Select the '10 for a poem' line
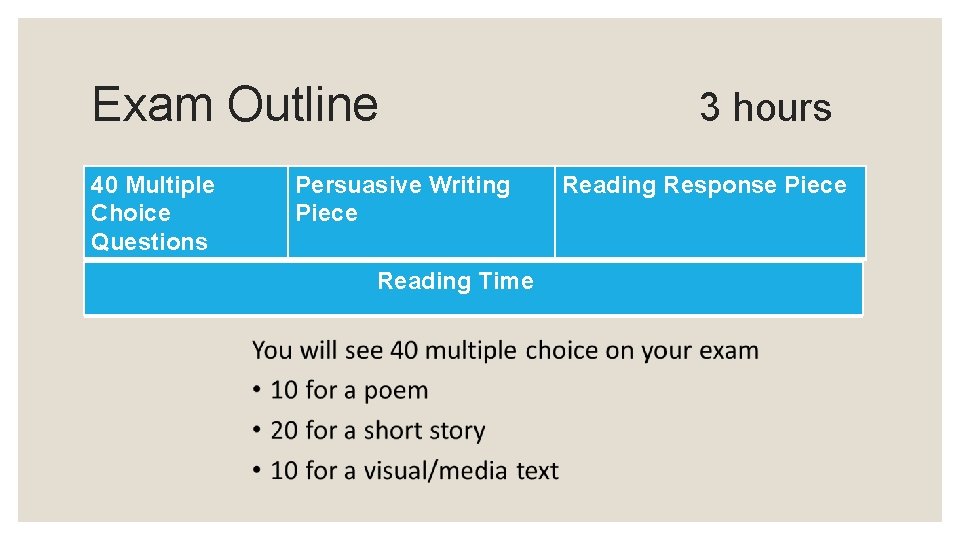This screenshot has height=540, width=960. [349, 390]
